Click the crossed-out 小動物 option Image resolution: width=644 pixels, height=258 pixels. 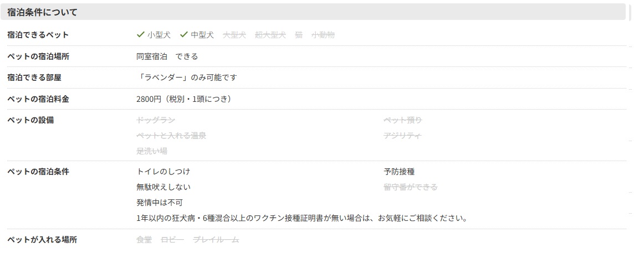tap(323, 35)
